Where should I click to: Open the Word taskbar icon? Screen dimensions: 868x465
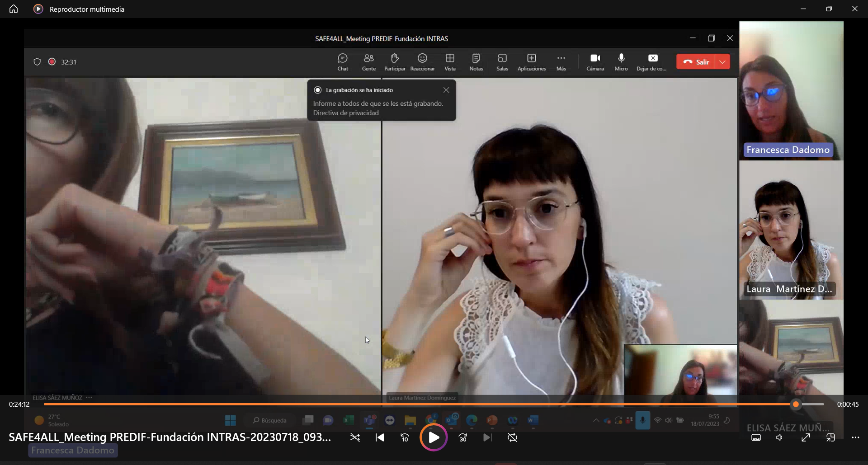pos(533,421)
